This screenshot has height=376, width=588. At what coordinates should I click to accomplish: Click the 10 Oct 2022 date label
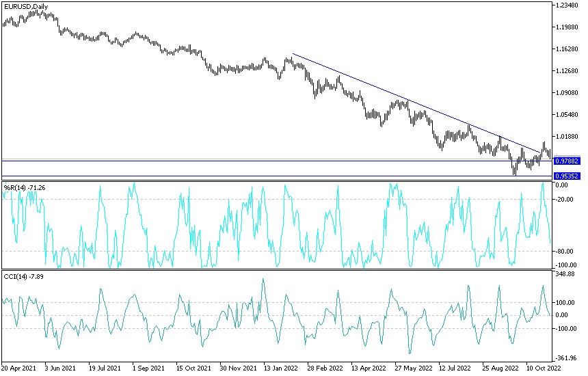click(x=544, y=368)
